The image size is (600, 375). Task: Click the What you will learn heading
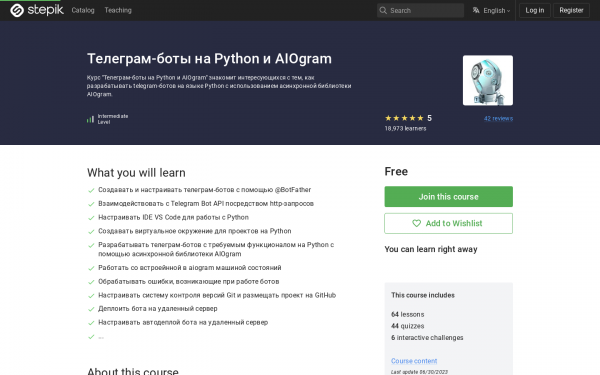136,173
